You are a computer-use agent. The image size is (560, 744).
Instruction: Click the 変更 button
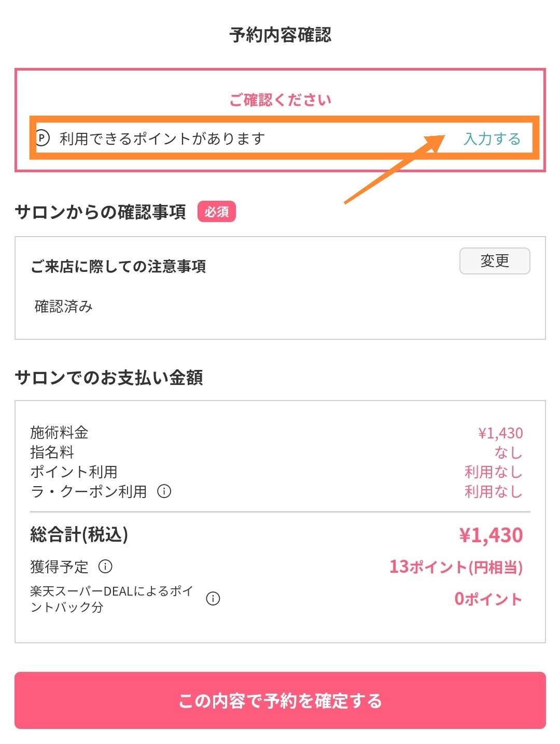click(x=494, y=261)
